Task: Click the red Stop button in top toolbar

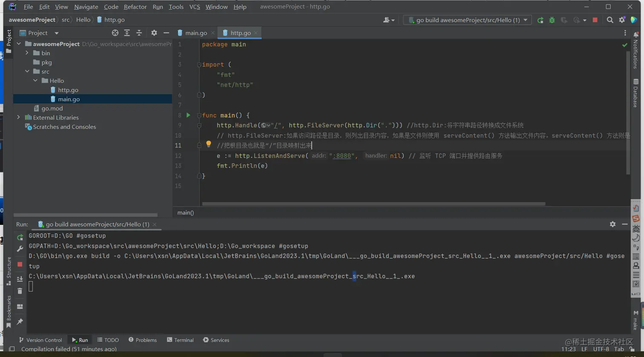Action: 595,20
